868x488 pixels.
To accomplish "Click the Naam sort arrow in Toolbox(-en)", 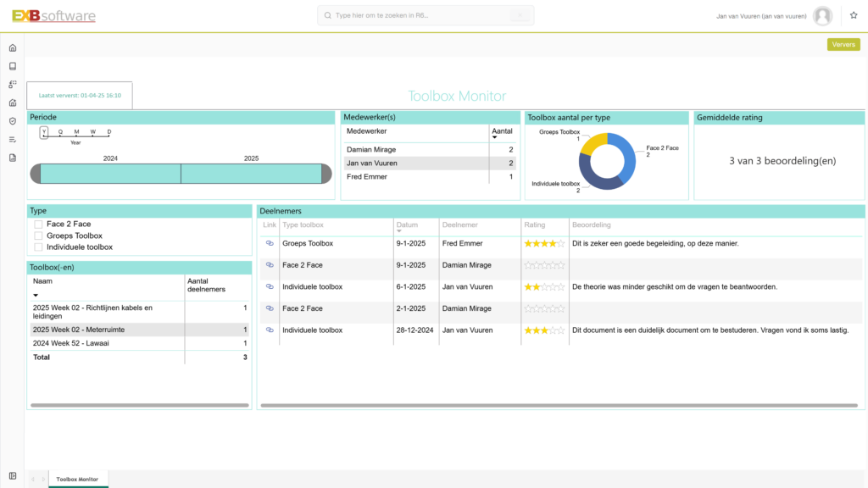I will (37, 293).
